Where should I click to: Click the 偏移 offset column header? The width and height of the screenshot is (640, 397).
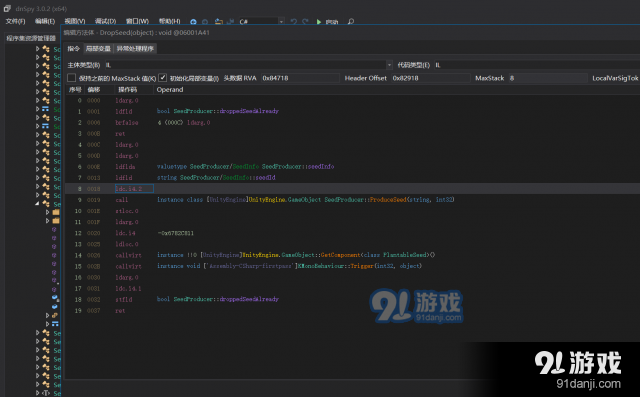(x=93, y=89)
